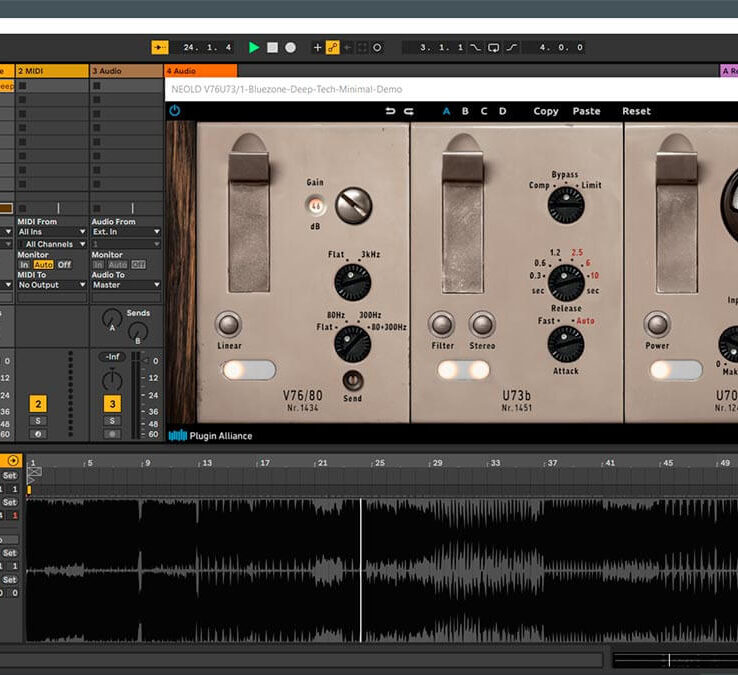The width and height of the screenshot is (738, 675).
Task: Click the track 3 activator button
Action: pyautogui.click(x=112, y=404)
